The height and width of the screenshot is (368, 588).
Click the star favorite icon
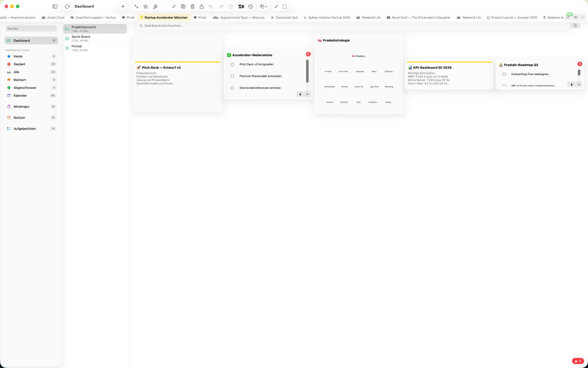(146, 7)
